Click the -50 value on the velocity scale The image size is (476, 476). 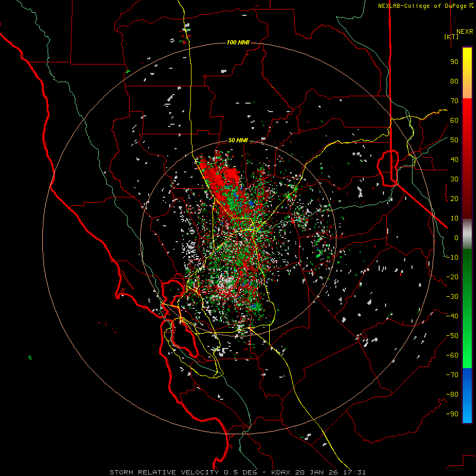tap(452, 336)
